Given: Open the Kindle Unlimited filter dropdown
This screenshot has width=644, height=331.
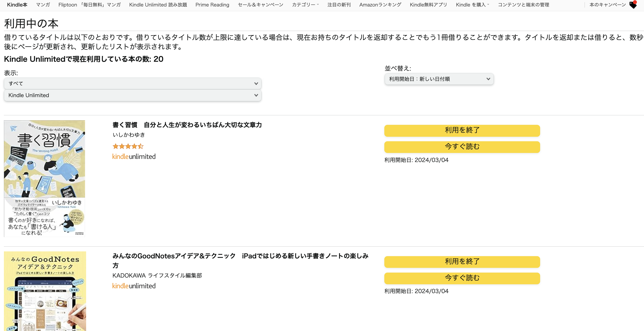Looking at the screenshot, I should point(132,95).
